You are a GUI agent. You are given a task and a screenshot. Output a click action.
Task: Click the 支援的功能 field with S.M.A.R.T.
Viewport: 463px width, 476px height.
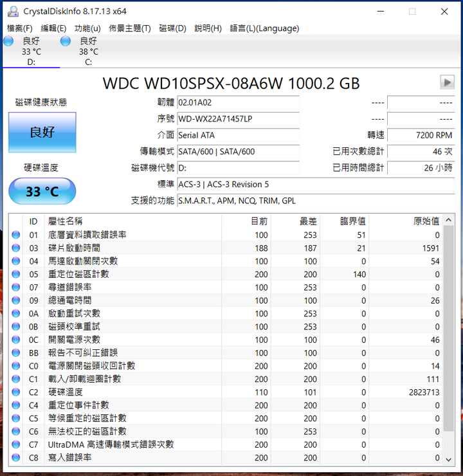pyautogui.click(x=316, y=201)
